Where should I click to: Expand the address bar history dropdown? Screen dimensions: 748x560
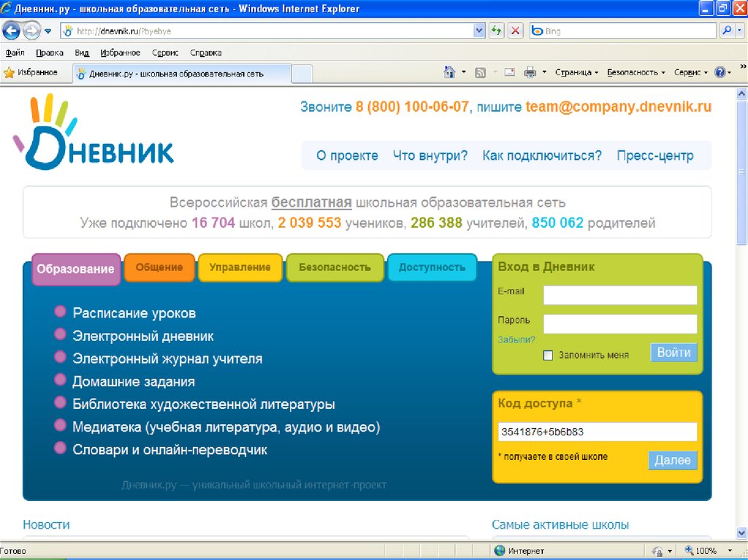(479, 31)
